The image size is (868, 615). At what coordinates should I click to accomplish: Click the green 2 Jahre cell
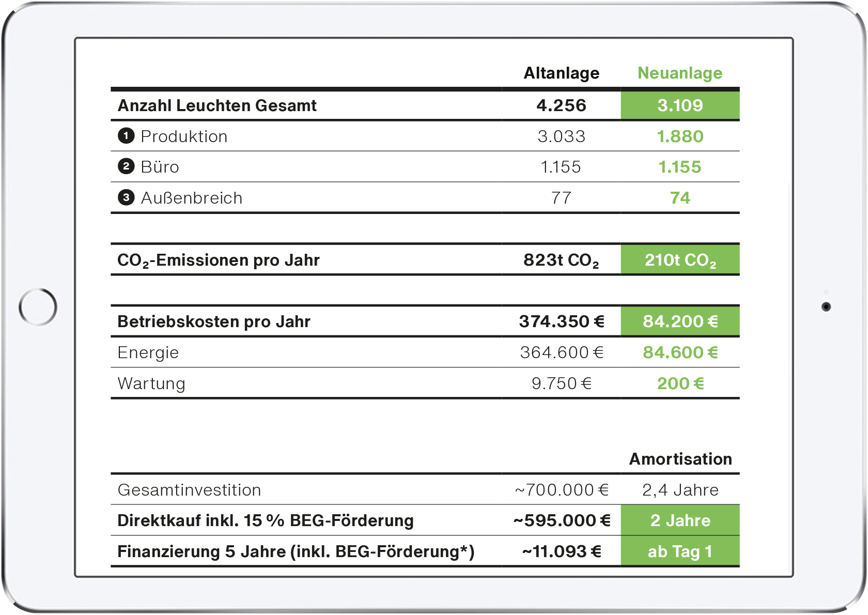coord(680,520)
